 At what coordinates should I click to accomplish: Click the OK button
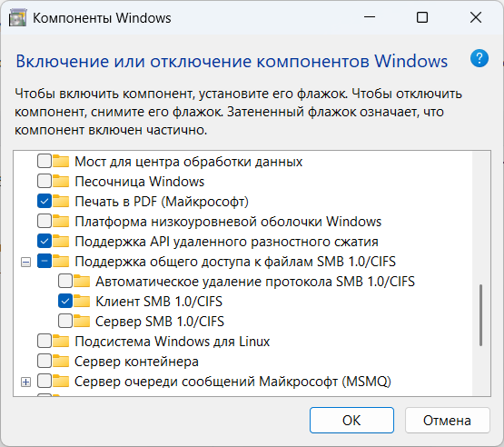[x=351, y=420]
